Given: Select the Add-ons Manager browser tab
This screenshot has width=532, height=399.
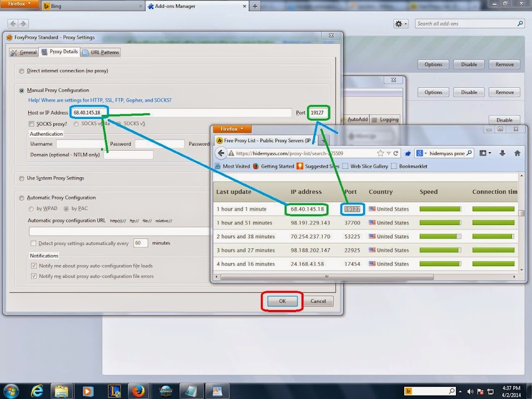Looking at the screenshot, I should [x=197, y=6].
